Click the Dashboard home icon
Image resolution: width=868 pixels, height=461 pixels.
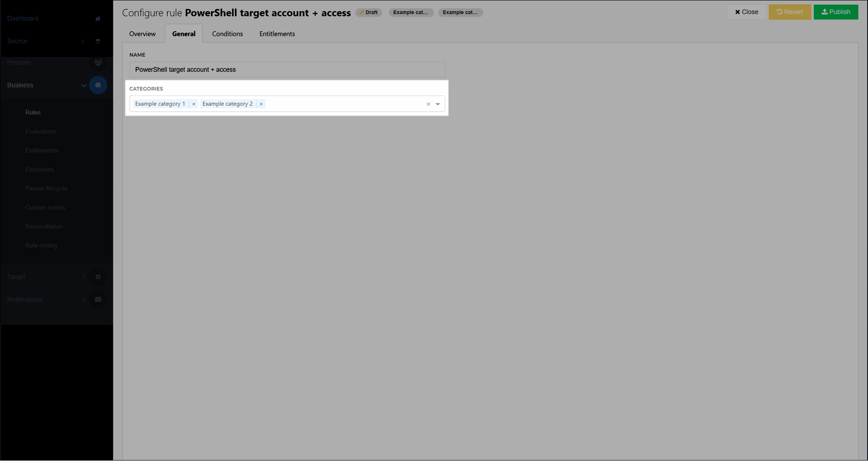tap(98, 18)
